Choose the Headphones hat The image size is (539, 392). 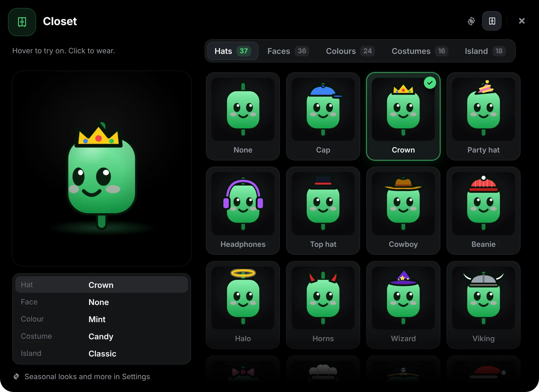click(x=243, y=211)
